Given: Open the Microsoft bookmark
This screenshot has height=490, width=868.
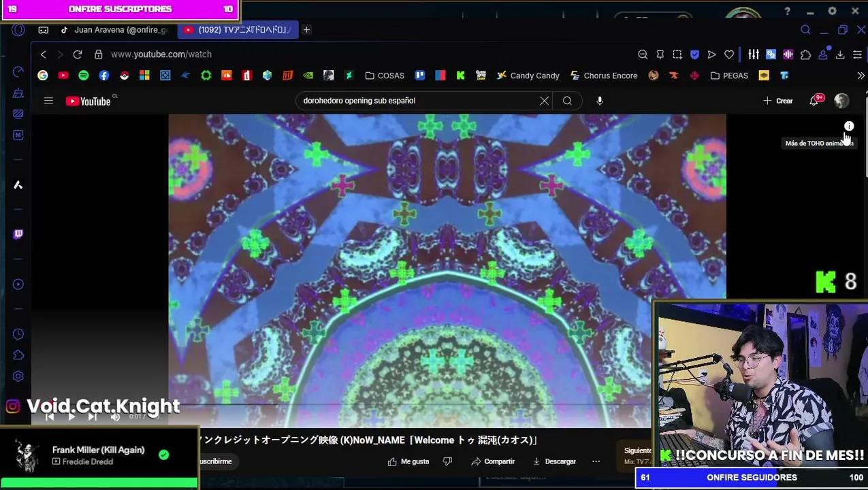Looking at the screenshot, I should point(145,76).
